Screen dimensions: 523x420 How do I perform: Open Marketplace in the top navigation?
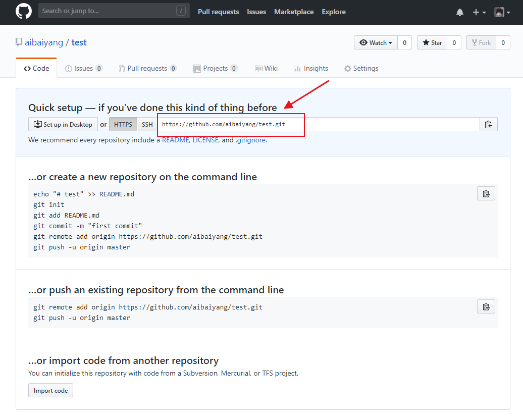(x=294, y=12)
